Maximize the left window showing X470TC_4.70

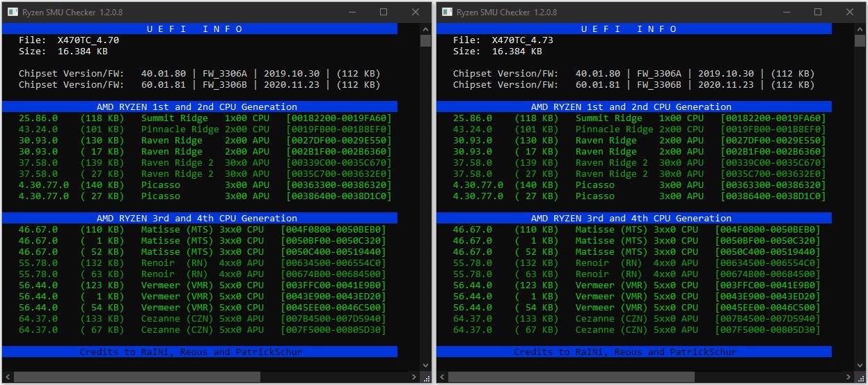pos(384,12)
